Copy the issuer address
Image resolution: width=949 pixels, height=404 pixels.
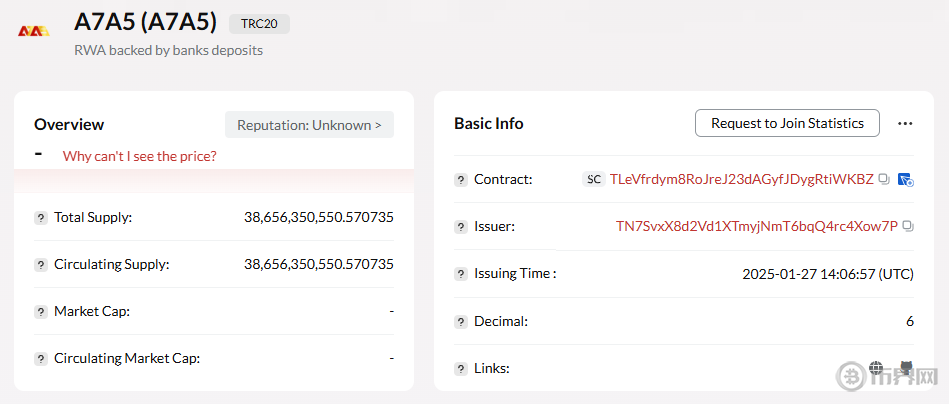point(907,226)
